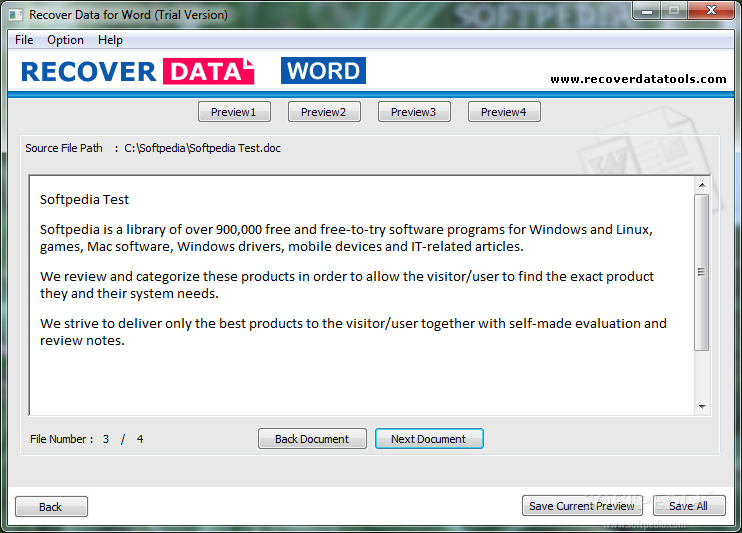Open Preview4 view

(504, 112)
